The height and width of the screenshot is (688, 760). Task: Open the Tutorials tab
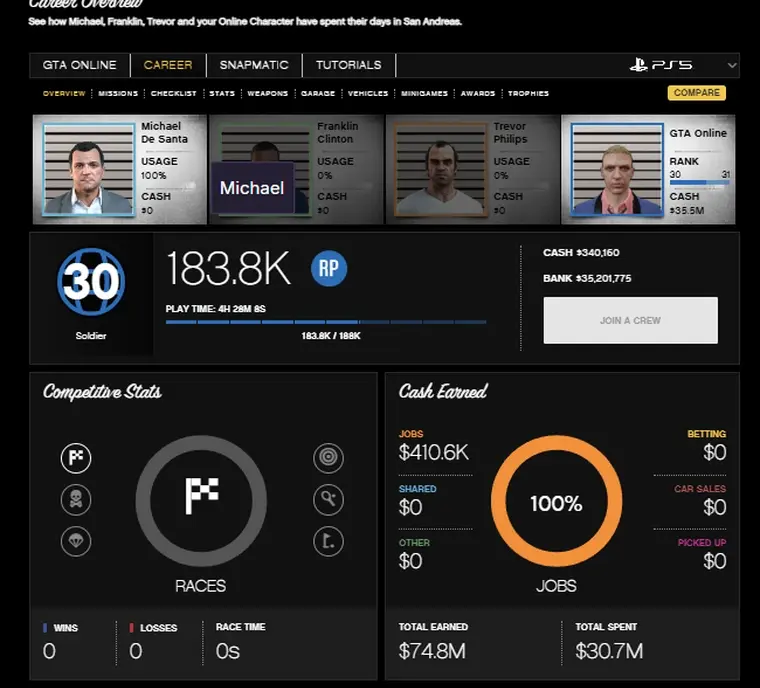(348, 65)
